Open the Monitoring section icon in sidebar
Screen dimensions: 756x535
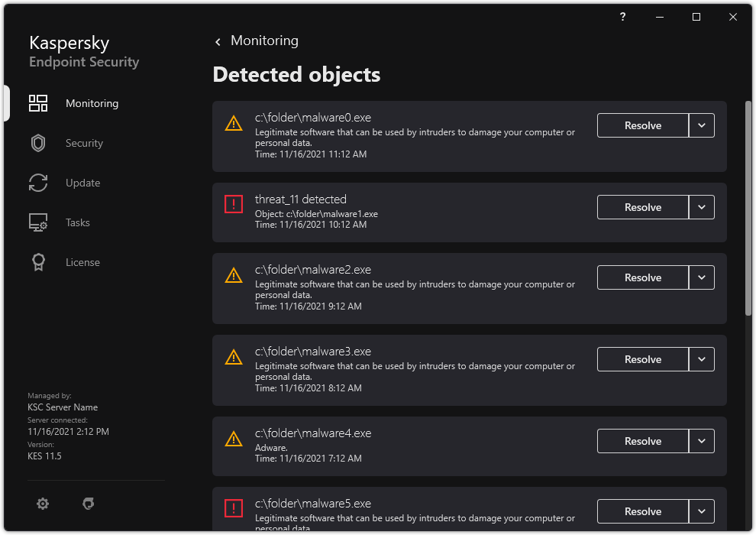(x=38, y=103)
